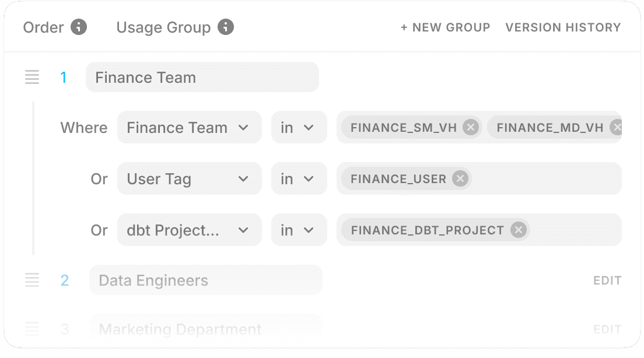Remove the FINANCE_DBT_PROJECT tag

point(519,230)
